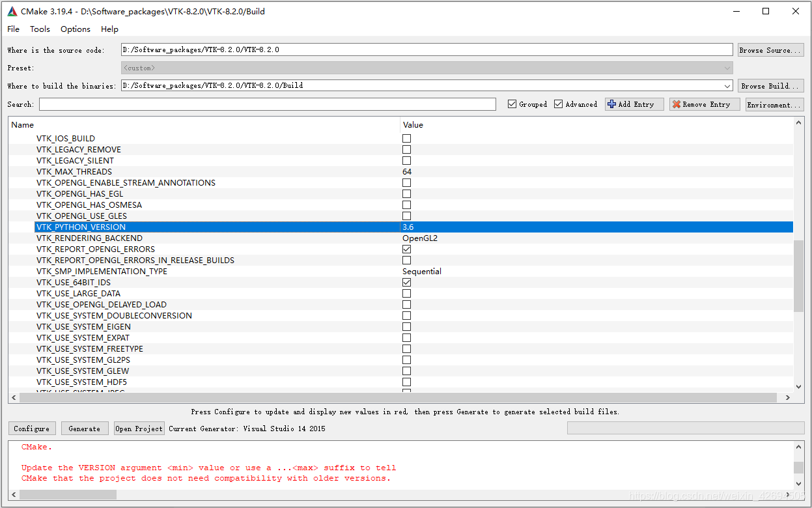Disable the Advanced checkbox

coord(558,104)
